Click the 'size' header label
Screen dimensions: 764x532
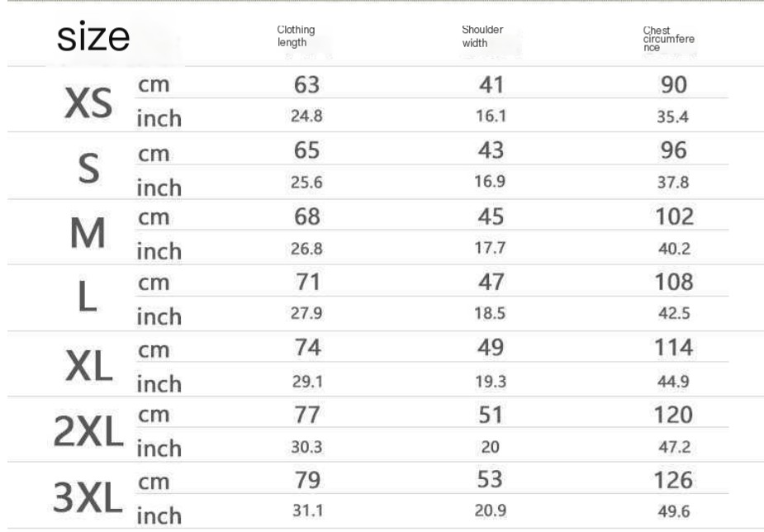click(x=93, y=37)
